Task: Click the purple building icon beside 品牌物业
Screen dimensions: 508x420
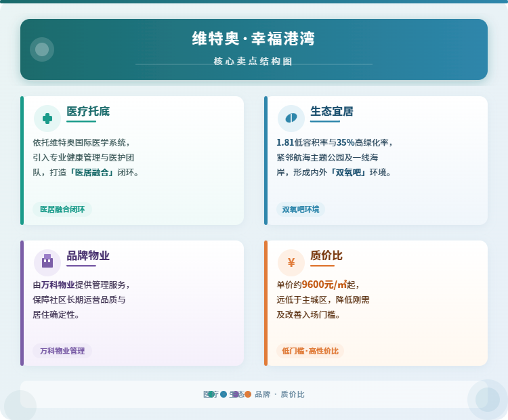Action: 47,261
